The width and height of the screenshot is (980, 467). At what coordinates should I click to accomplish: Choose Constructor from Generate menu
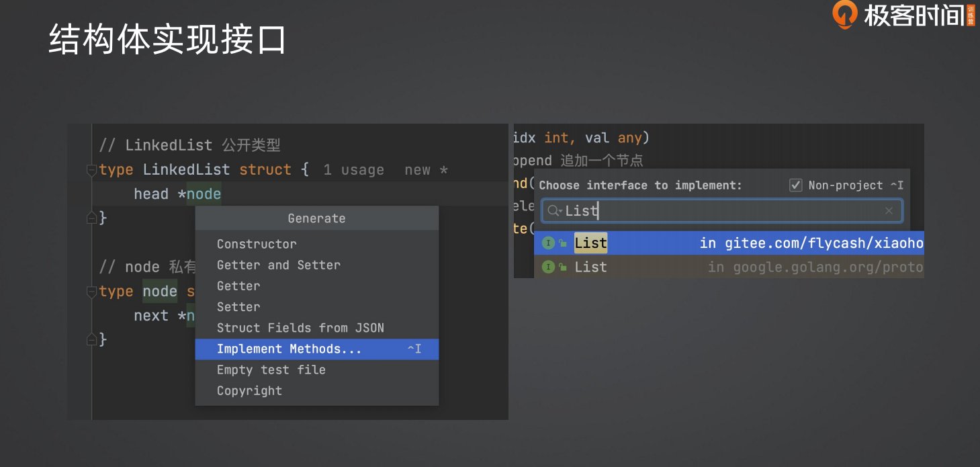[317, 244]
